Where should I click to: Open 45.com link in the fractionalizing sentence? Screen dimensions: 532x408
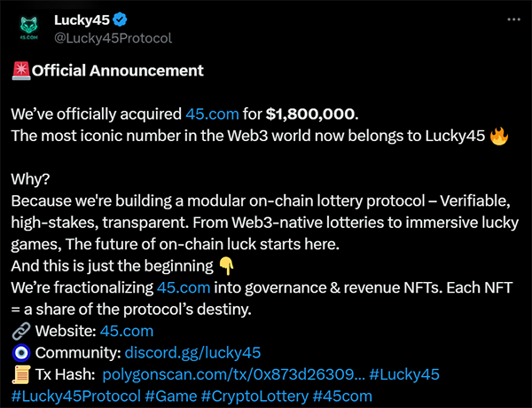click(184, 287)
